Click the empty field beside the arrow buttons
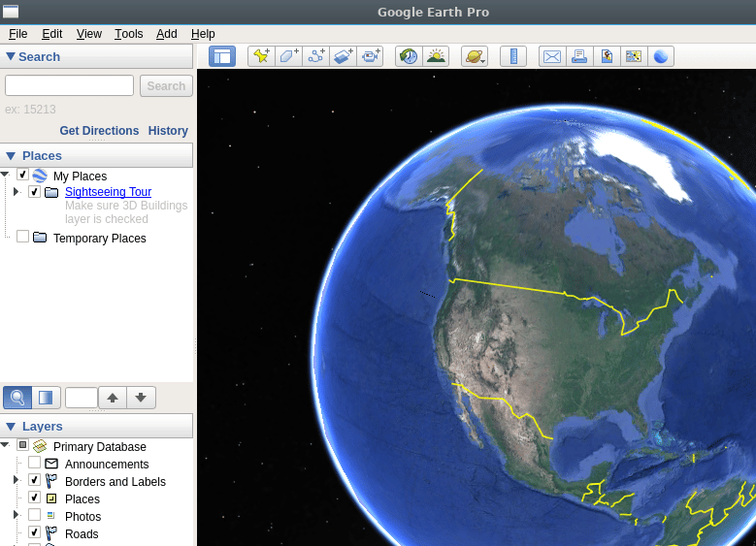Viewport: 756px width, 546px height. tap(81, 398)
